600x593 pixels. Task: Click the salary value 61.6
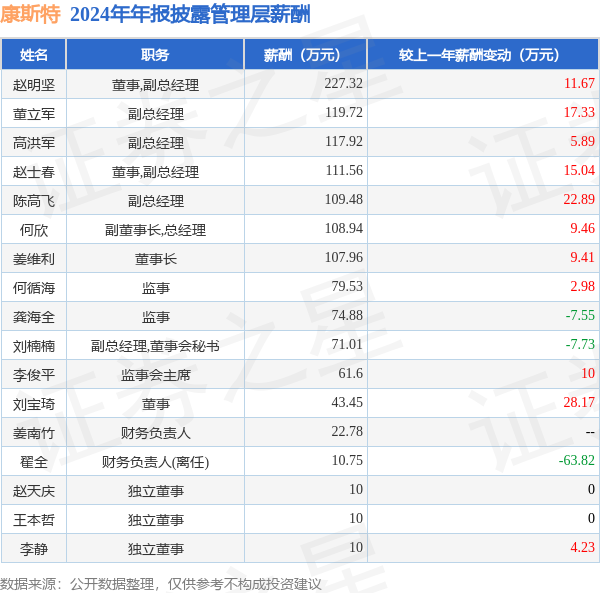coord(350,373)
